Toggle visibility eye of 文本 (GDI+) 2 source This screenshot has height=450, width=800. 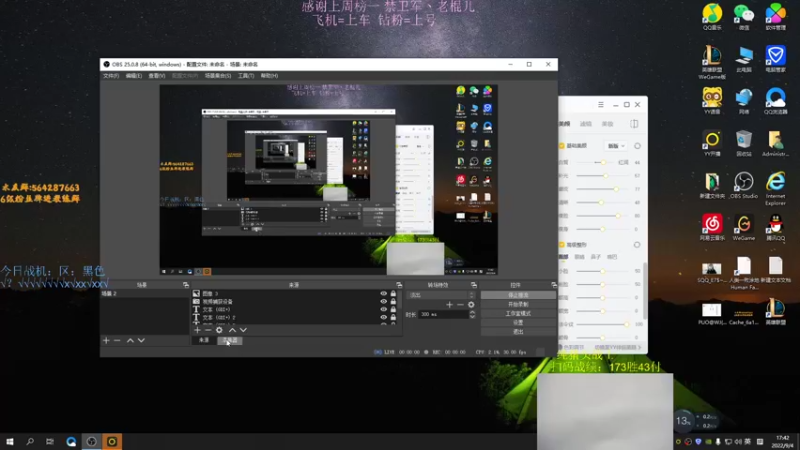(383, 317)
